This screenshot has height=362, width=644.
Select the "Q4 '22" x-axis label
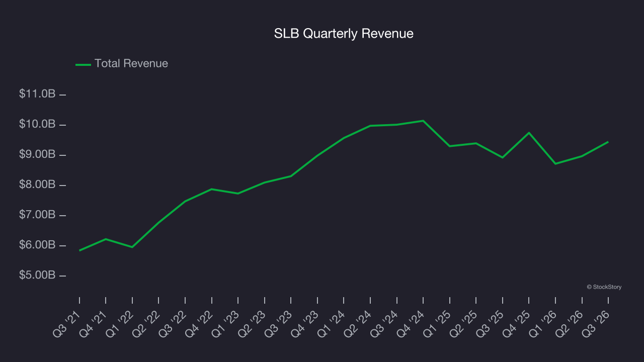(x=199, y=324)
